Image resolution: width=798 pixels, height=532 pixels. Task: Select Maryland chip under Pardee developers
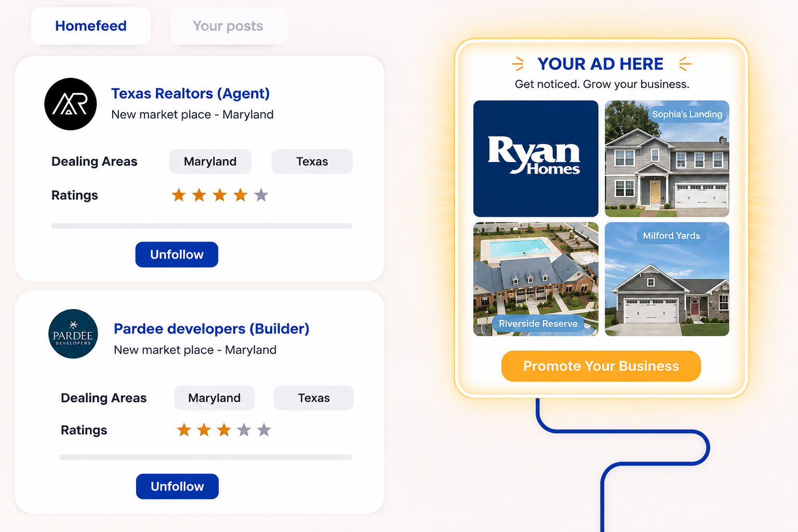(x=215, y=398)
